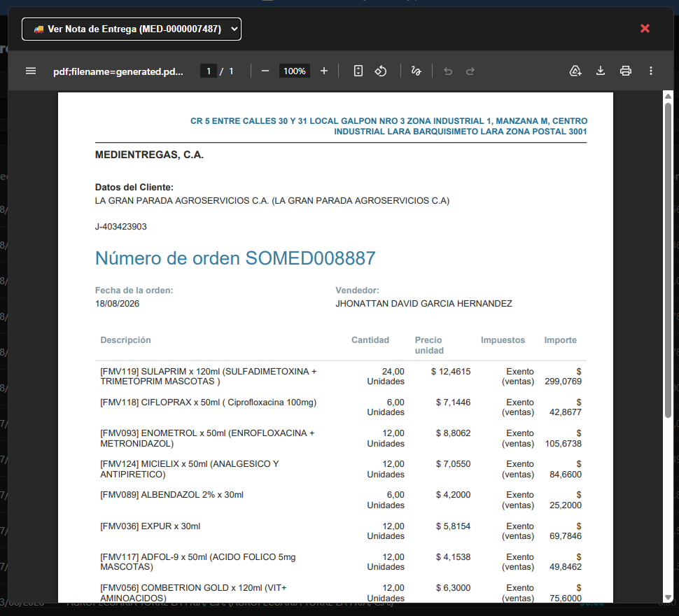Image resolution: width=679 pixels, height=616 pixels.
Task: Click the order date 18/08/2026
Action: 118,304
